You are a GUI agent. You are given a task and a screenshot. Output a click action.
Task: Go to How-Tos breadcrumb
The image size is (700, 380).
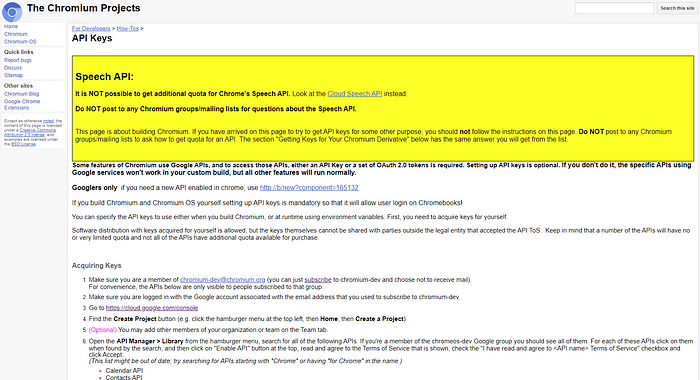point(128,29)
